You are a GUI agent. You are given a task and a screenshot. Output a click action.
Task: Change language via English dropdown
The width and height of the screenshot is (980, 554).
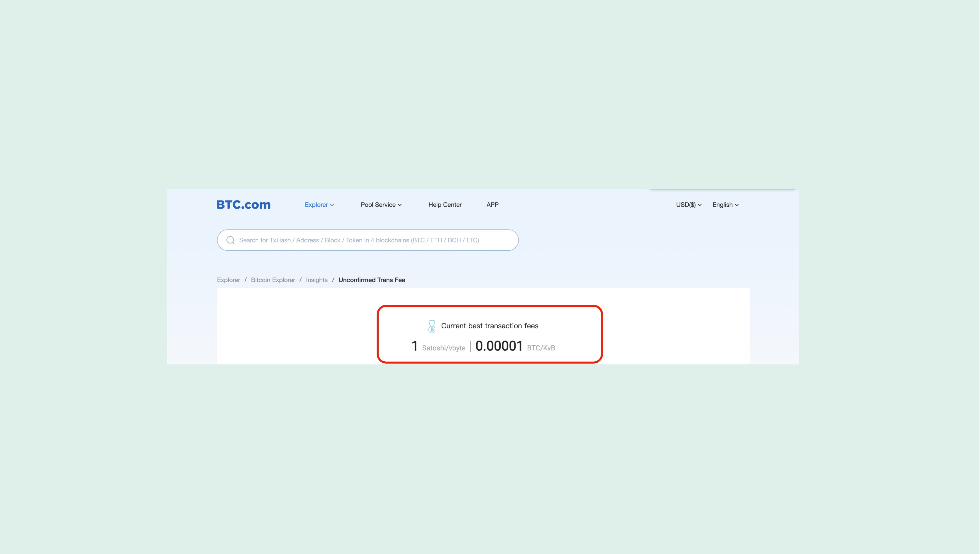(x=725, y=205)
